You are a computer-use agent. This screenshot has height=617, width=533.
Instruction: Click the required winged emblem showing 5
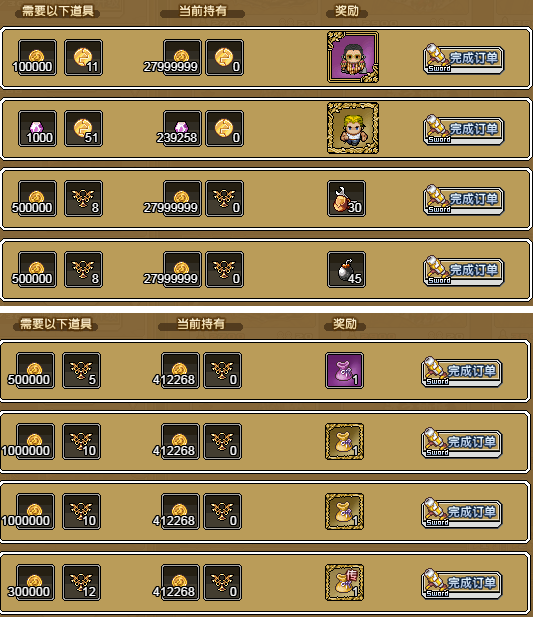[81, 370]
